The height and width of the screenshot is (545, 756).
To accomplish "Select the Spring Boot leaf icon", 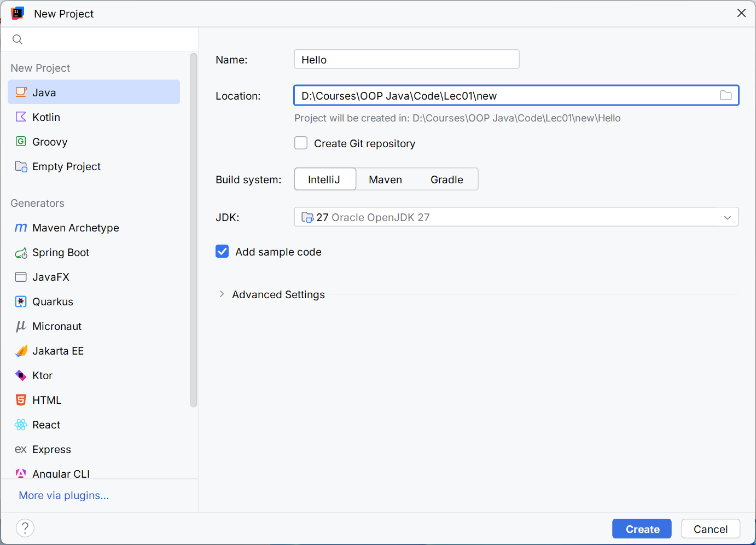I will pyautogui.click(x=21, y=252).
